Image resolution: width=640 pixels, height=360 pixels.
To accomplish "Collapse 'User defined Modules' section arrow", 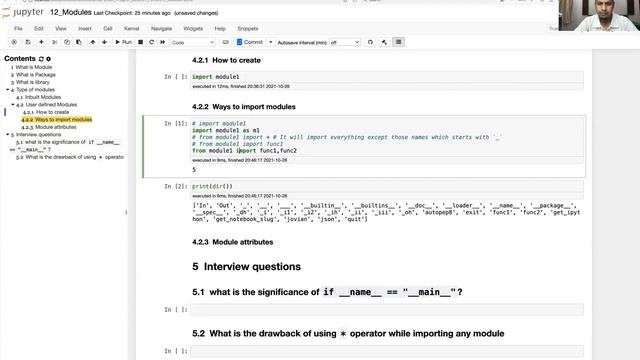I will [13, 104].
